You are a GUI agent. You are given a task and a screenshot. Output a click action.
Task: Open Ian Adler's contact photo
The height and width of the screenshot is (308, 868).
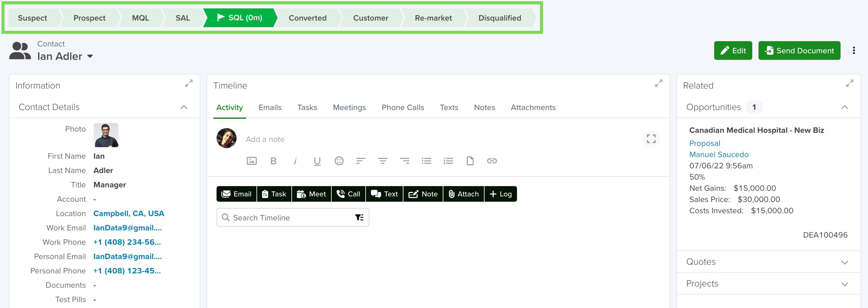click(x=106, y=135)
